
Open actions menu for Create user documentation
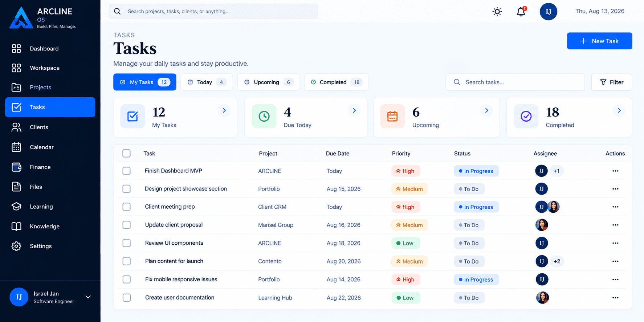tap(615, 298)
